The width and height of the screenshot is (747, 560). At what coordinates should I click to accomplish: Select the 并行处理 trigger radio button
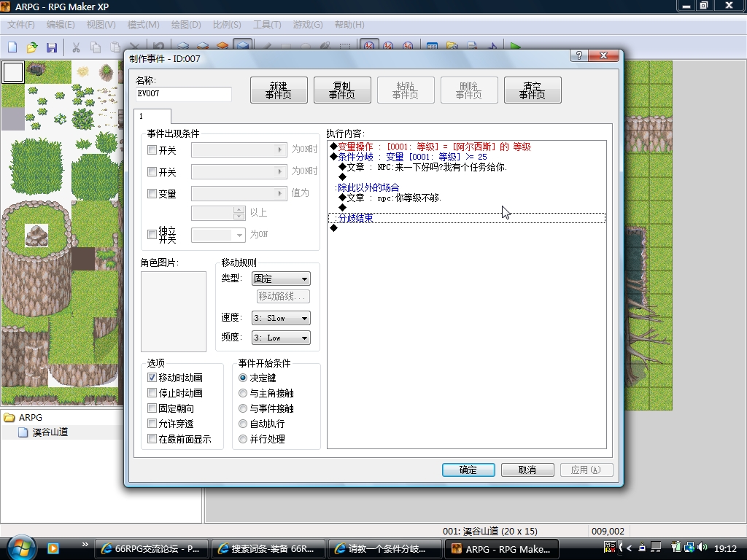coord(243,438)
